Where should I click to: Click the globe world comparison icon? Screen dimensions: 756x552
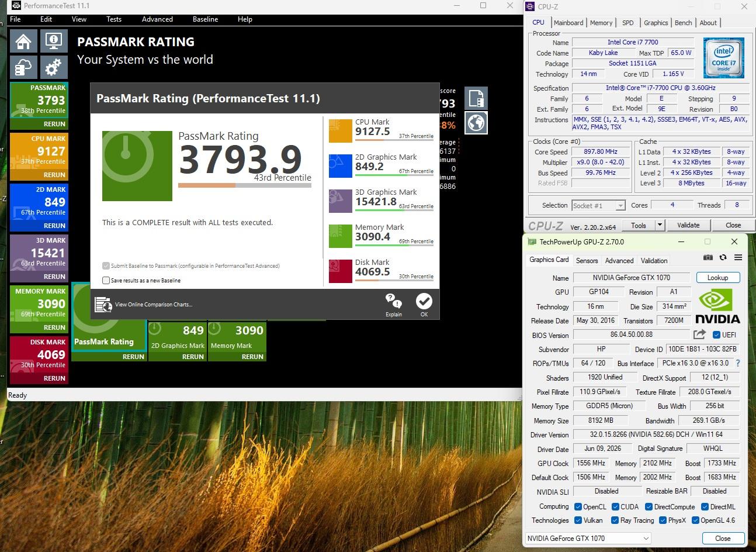point(476,123)
